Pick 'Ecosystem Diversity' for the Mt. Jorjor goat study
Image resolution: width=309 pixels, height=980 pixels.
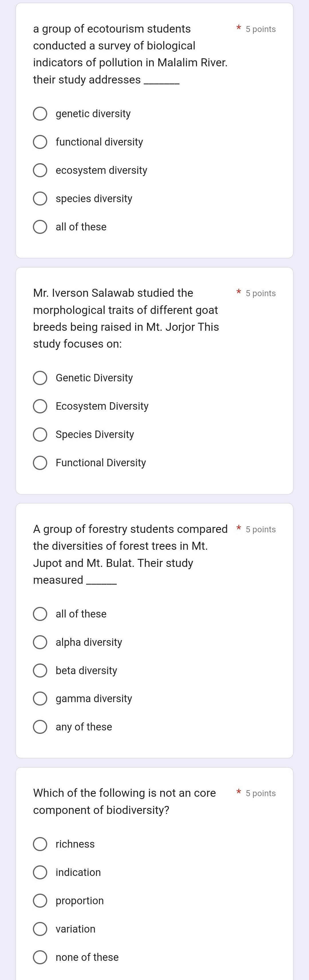40,406
